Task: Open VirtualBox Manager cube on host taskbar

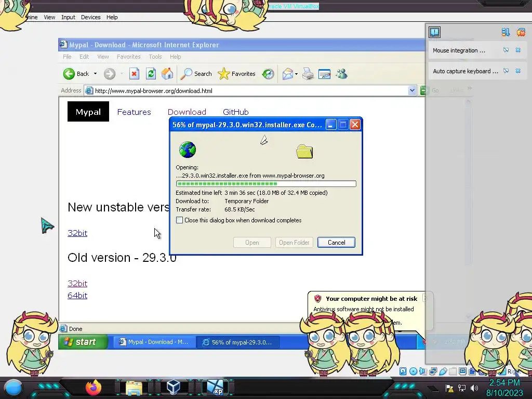Action: [x=174, y=388]
